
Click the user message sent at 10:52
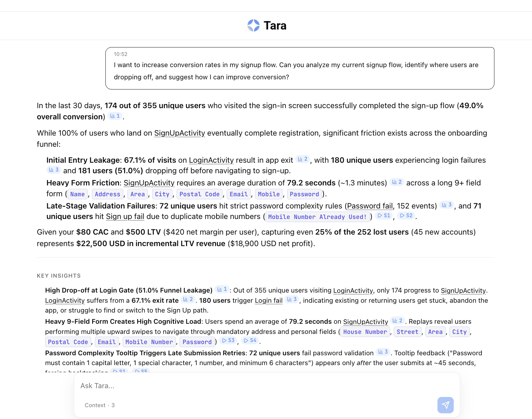click(300, 68)
